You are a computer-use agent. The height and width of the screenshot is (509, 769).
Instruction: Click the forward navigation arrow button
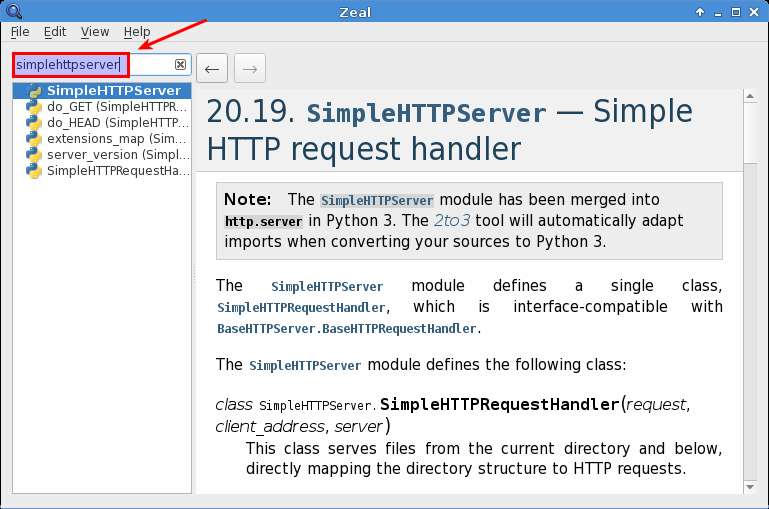(250, 69)
